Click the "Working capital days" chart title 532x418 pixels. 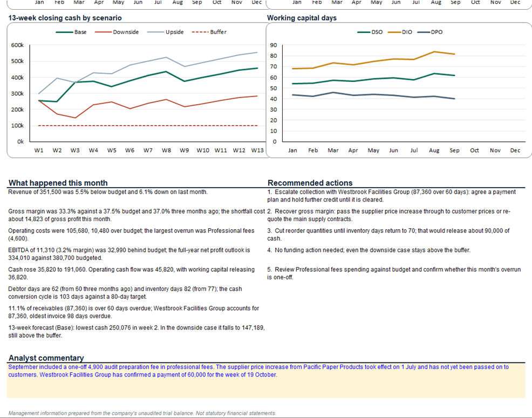coord(302,18)
